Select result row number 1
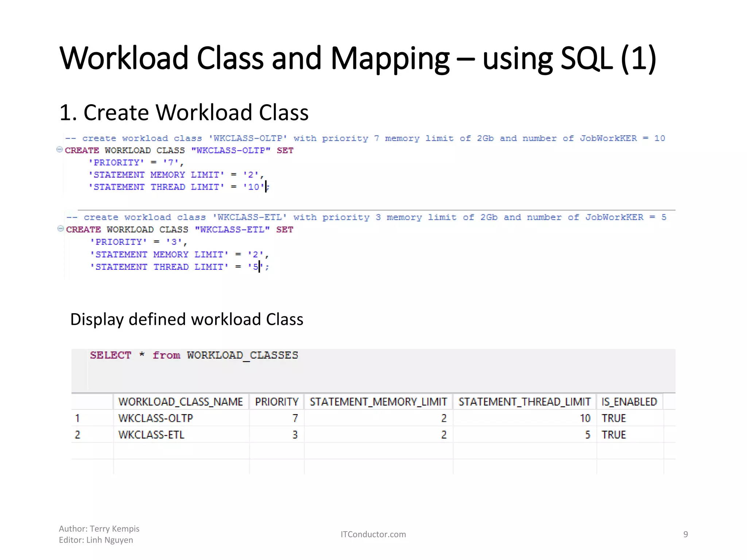747x560 pixels. point(92,418)
